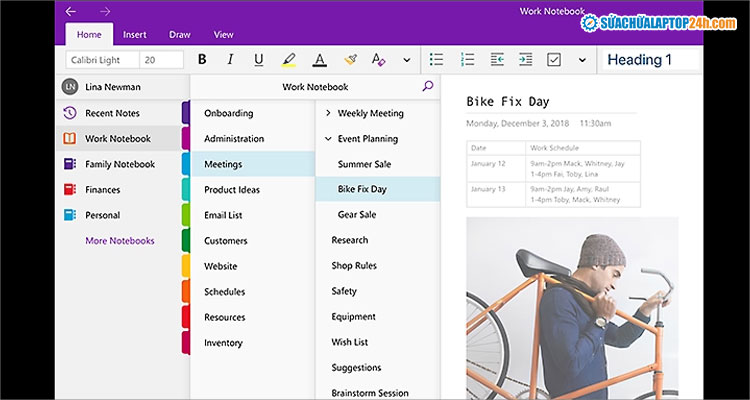
Task: Open the Email List section
Action: point(253,215)
